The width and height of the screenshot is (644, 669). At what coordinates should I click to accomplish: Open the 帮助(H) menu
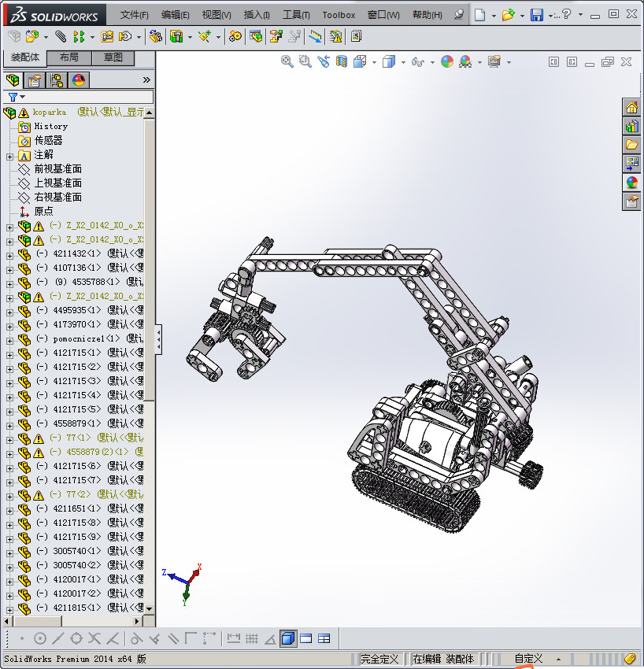tap(427, 15)
